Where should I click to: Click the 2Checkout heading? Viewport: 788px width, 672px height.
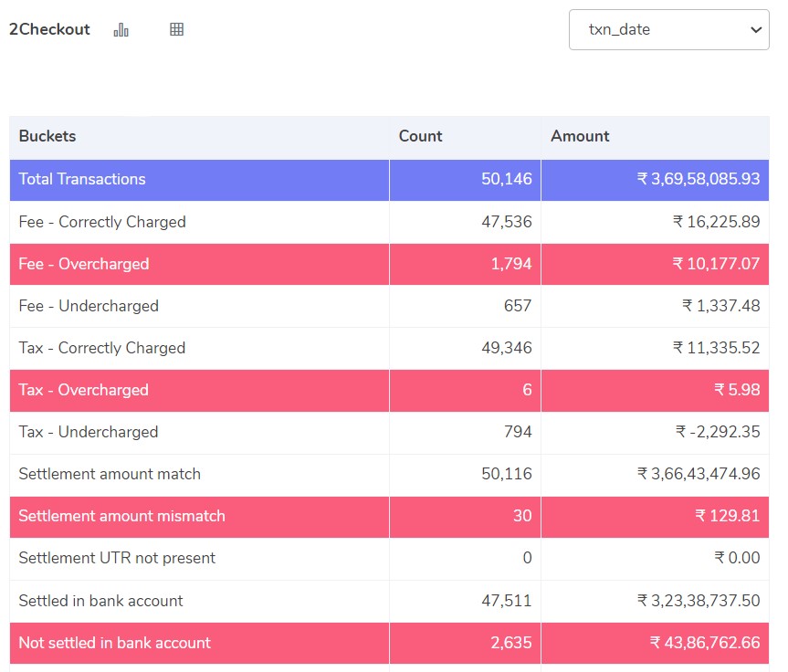(x=49, y=29)
